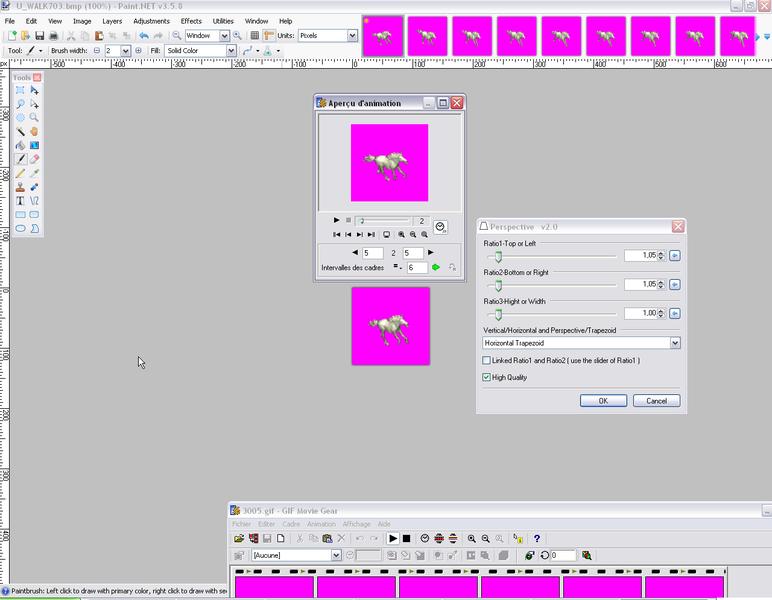Select the Lasso Select tool
The height and width of the screenshot is (600, 772).
pos(20,104)
